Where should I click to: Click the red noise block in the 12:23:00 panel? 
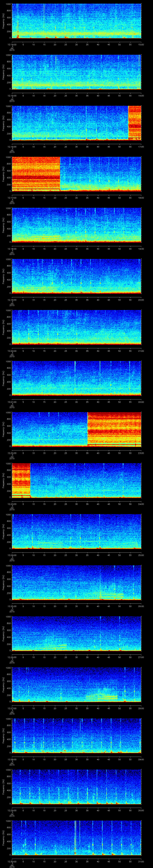tap(21, 480)
